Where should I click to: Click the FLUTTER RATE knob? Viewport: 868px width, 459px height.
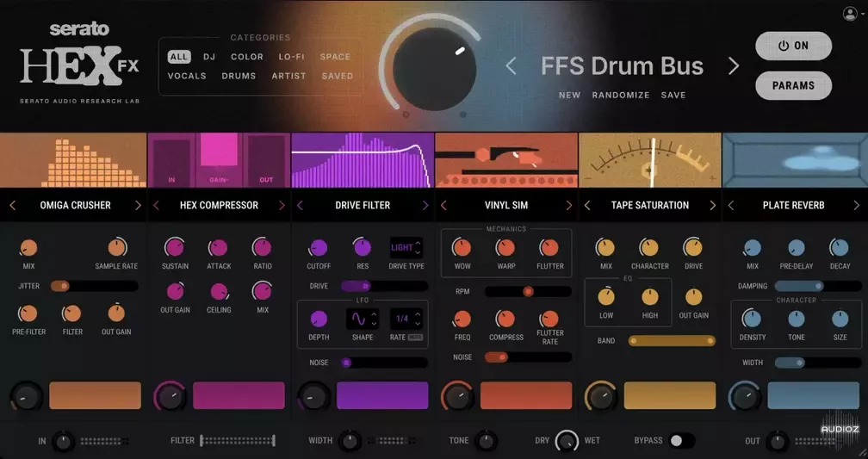click(x=549, y=319)
